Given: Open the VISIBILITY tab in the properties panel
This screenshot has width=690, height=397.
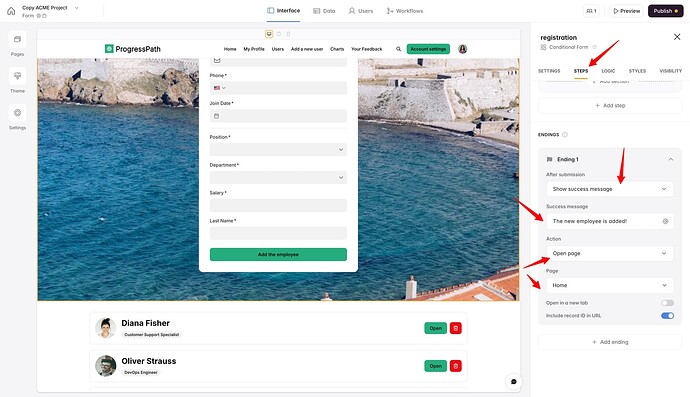Looking at the screenshot, I should [671, 71].
